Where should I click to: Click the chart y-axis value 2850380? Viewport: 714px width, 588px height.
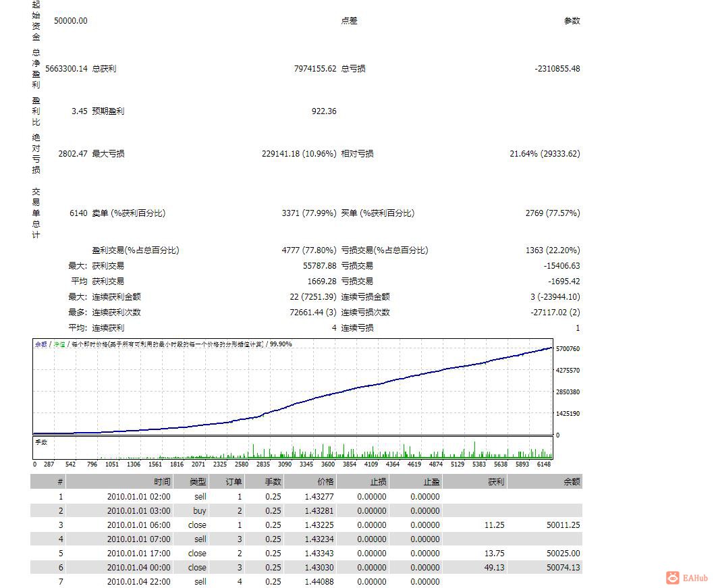(568, 392)
